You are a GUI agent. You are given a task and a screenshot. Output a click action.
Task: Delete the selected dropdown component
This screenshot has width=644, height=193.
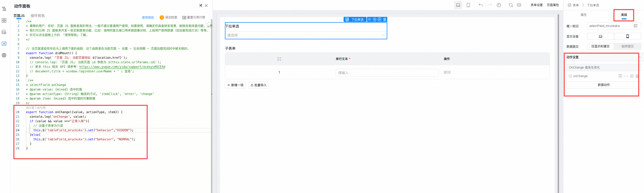coord(385,19)
